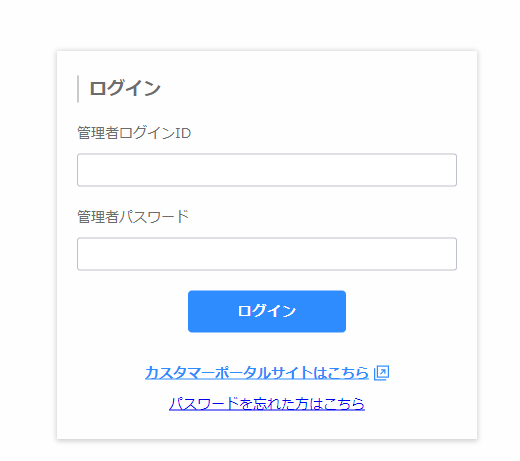Click the external link icon beside カスタマーポータルサイト
This screenshot has width=520, height=461.
coord(382,373)
